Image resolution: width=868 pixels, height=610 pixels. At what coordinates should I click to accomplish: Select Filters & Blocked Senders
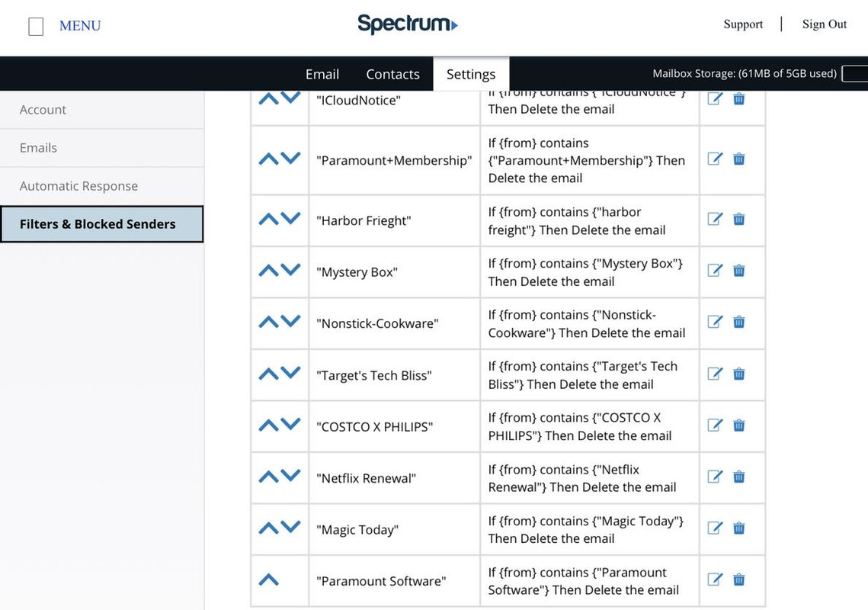(102, 224)
